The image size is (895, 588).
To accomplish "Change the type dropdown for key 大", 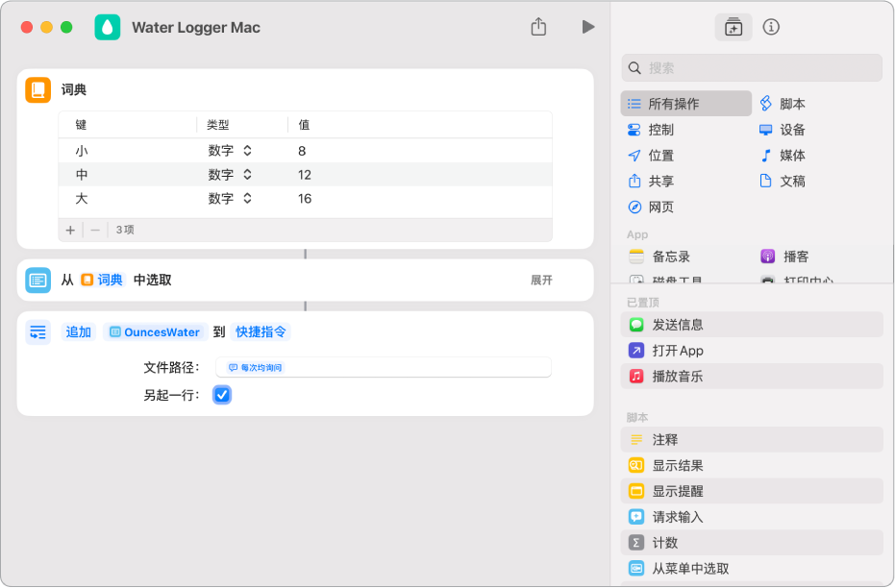I will pyautogui.click(x=230, y=199).
